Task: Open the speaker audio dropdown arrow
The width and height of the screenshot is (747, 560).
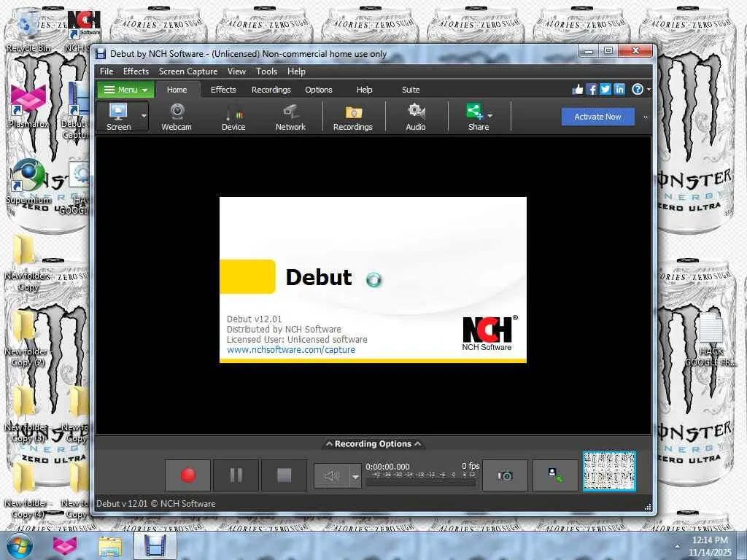Action: coord(355,475)
